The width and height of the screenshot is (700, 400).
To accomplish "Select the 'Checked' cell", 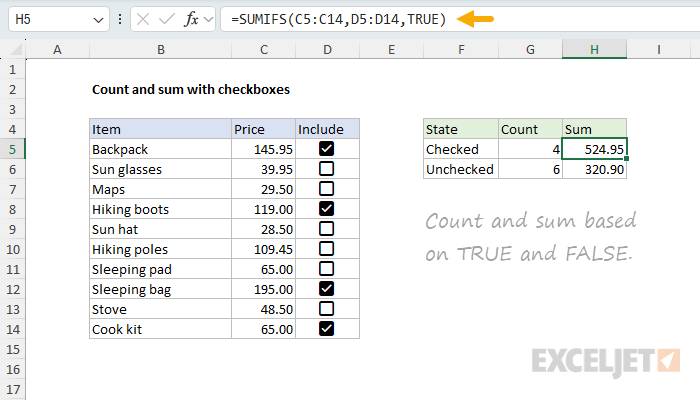I will coord(461,149).
